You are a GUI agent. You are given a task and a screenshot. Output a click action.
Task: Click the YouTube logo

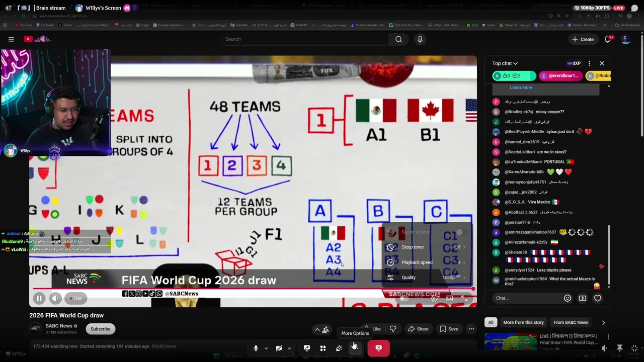[37, 39]
